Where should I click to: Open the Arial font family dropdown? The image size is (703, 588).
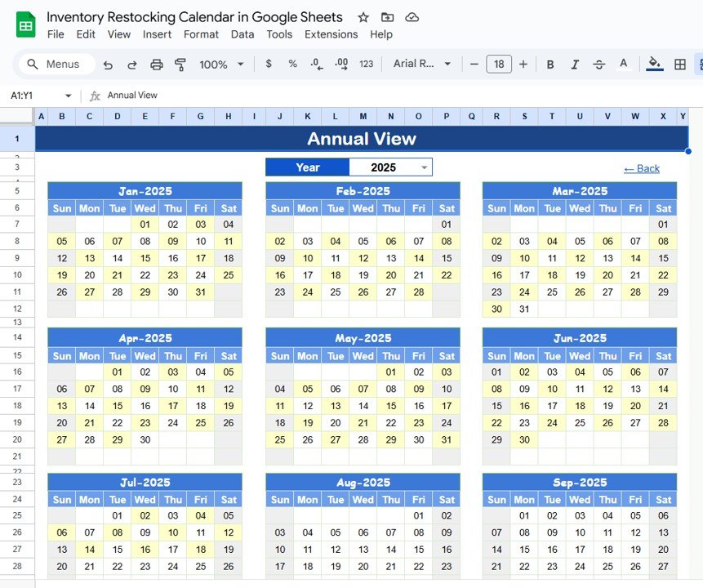[x=422, y=64]
